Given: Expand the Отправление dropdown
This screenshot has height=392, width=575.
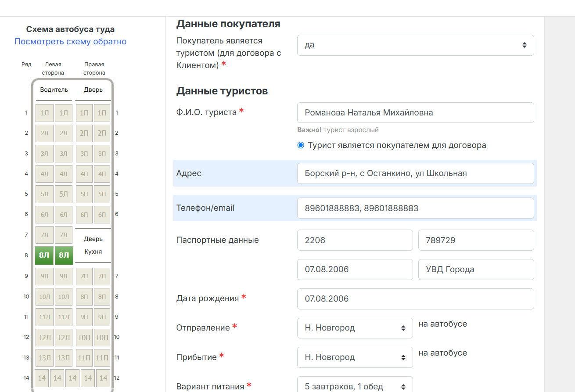Looking at the screenshot, I should pos(355,328).
